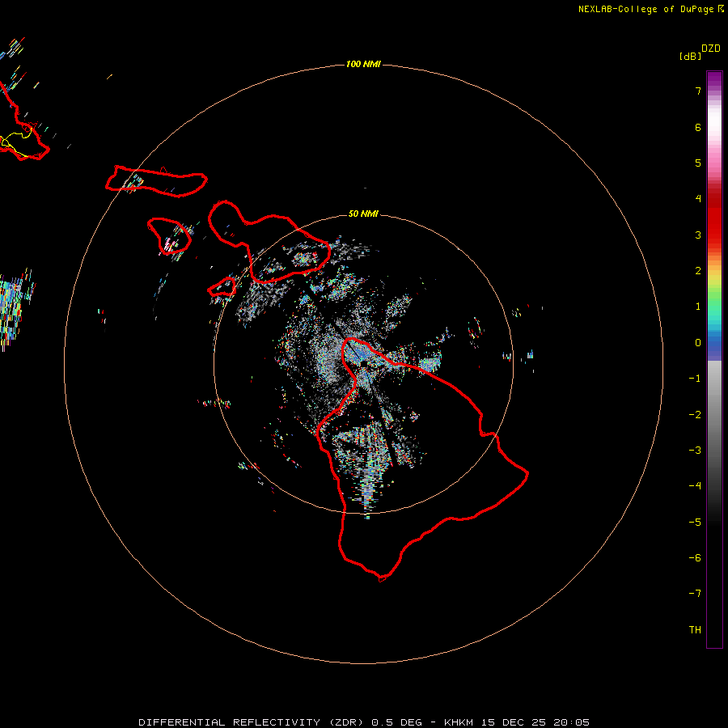Screen dimensions: 728x728
Task: Click the 1 value on color scale
Action: click(x=698, y=307)
